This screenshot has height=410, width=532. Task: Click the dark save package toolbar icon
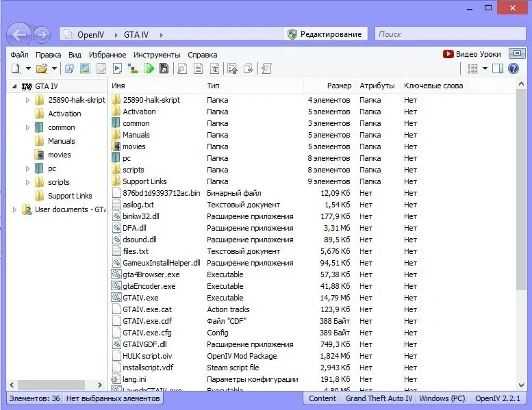click(164, 69)
